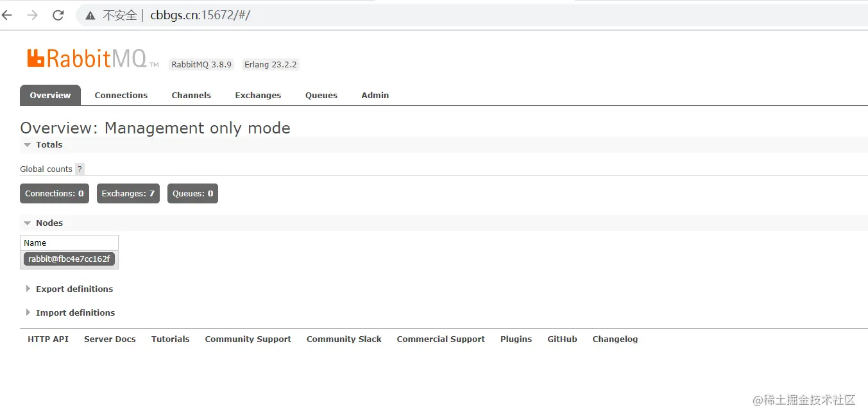Open the Changelog footer link
Image resolution: width=868 pixels, height=419 pixels.
point(615,339)
